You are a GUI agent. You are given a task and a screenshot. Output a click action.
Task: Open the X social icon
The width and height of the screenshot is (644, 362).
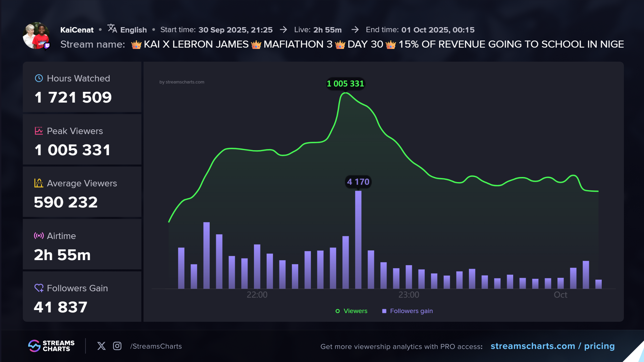(101, 346)
